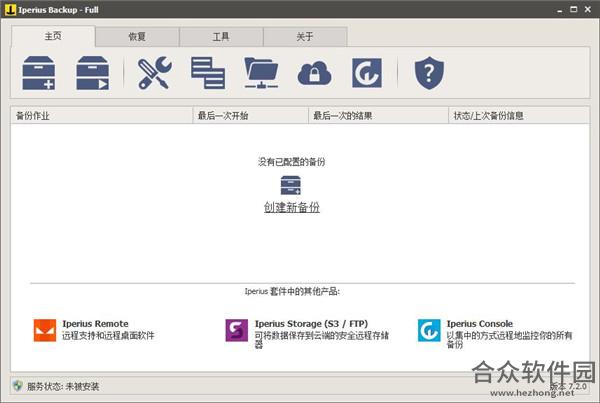This screenshot has height=403, width=600.
Task: Click the 远程支持和远程桌面软件 description text
Action: pos(108,336)
